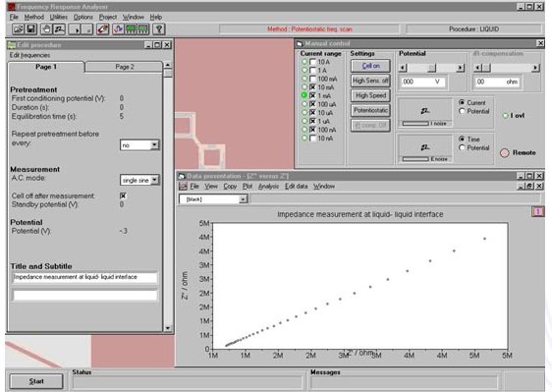Click the Start button
The width and height of the screenshot is (552, 392).
click(x=36, y=381)
